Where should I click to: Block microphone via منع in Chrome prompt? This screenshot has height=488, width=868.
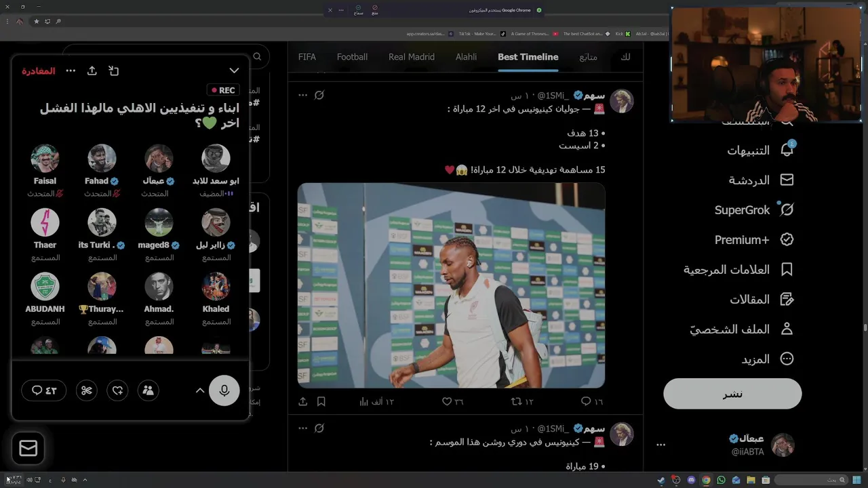pos(374,10)
